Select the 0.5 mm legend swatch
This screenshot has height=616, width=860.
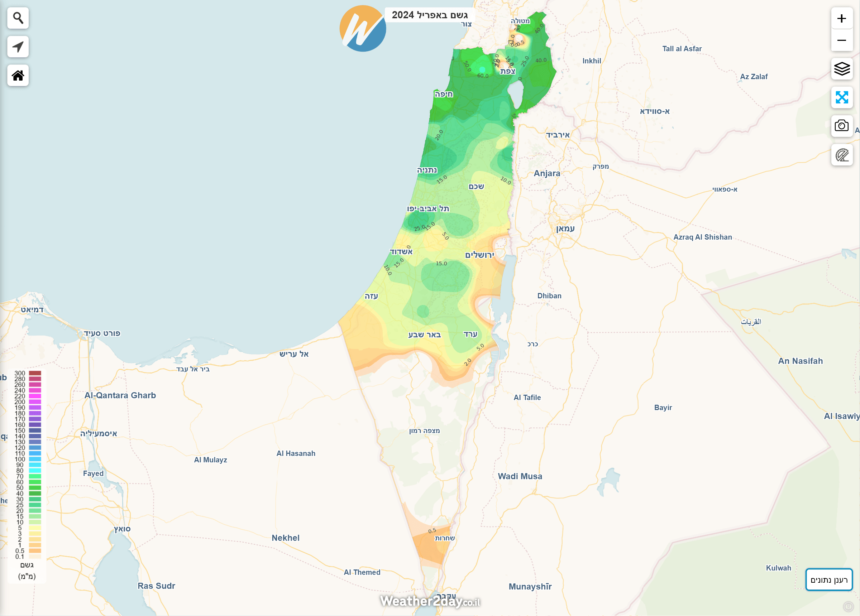[35, 551]
